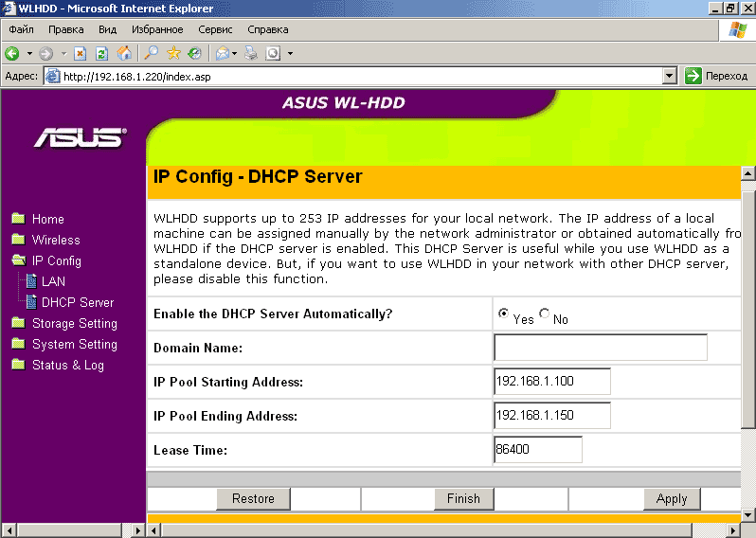Click the Apply button
The width and height of the screenshot is (756, 538).
(672, 498)
